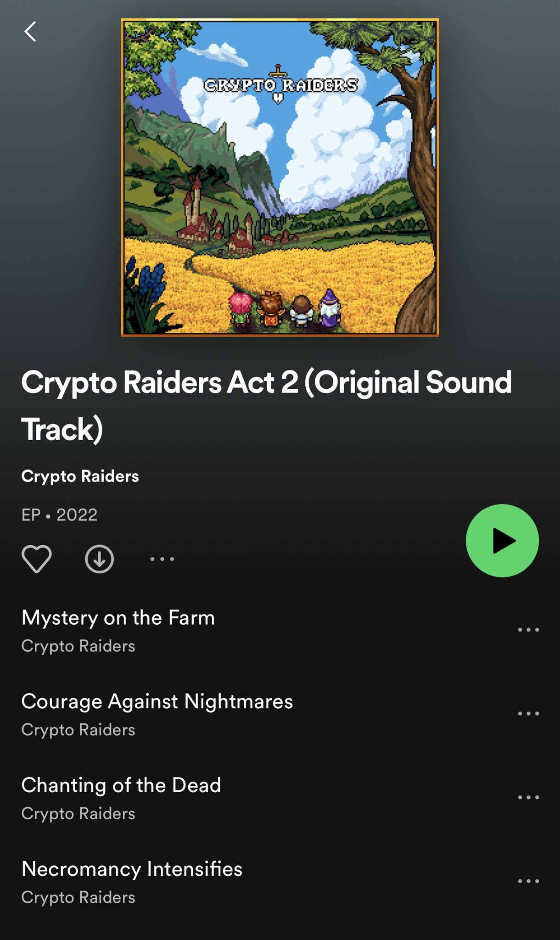Tap the EP 2022 release info
Image resolution: width=560 pixels, height=940 pixels.
(59, 515)
